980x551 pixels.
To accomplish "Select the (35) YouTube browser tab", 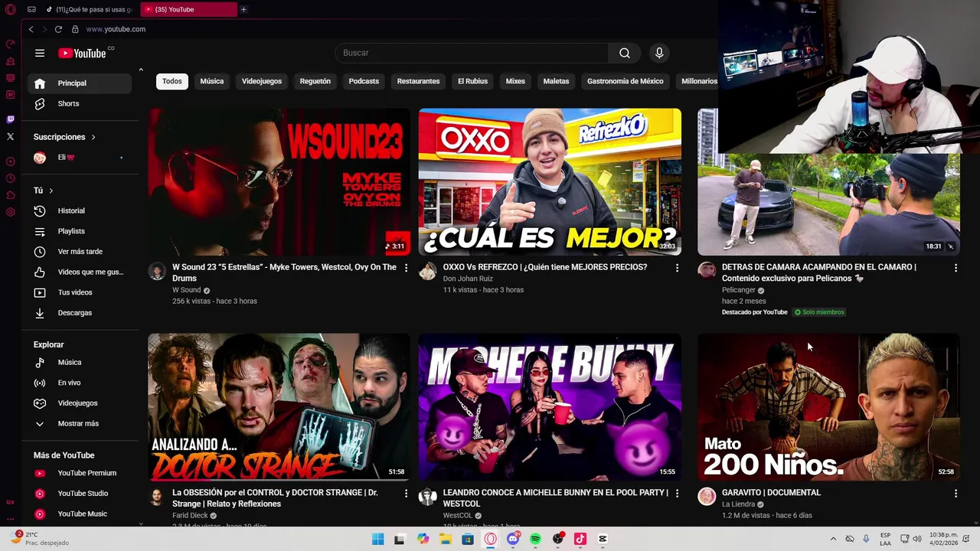I will 189,9.
